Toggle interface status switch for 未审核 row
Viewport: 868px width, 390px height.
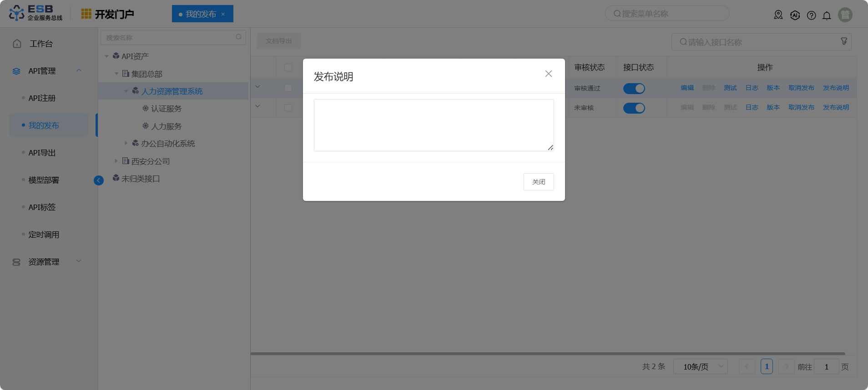[634, 108]
